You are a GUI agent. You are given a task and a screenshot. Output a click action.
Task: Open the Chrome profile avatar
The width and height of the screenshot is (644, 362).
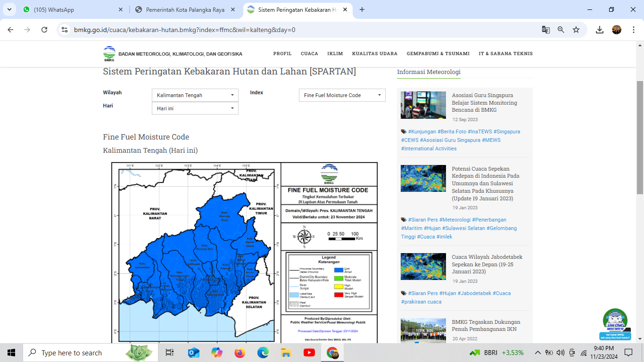(617, 29)
